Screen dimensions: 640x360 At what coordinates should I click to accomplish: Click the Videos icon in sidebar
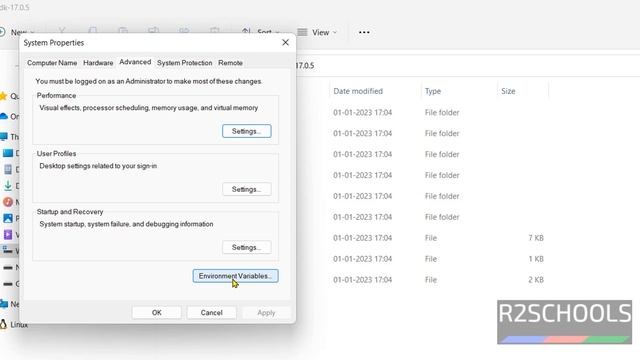coord(8,235)
